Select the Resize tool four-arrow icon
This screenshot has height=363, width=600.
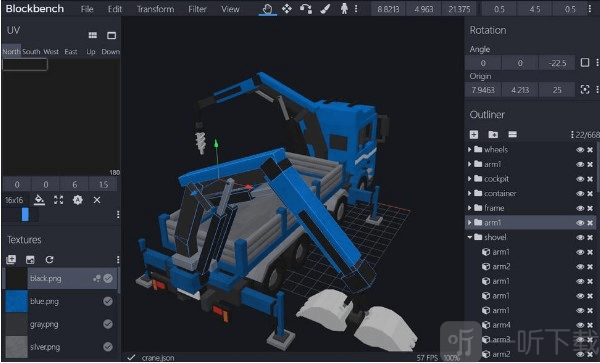pos(287,9)
